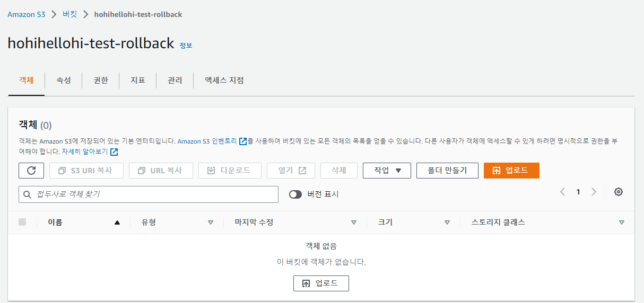
Task: Click 폴더 만들기 button
Action: 447,171
